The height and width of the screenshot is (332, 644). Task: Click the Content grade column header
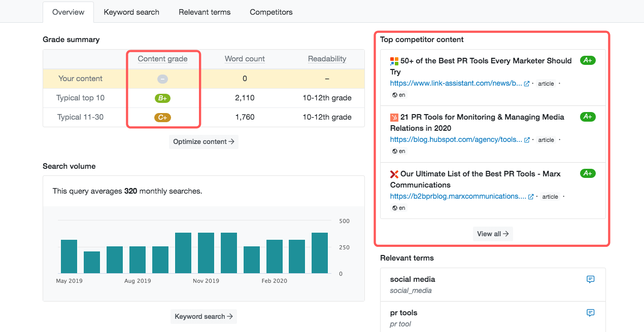(x=162, y=59)
